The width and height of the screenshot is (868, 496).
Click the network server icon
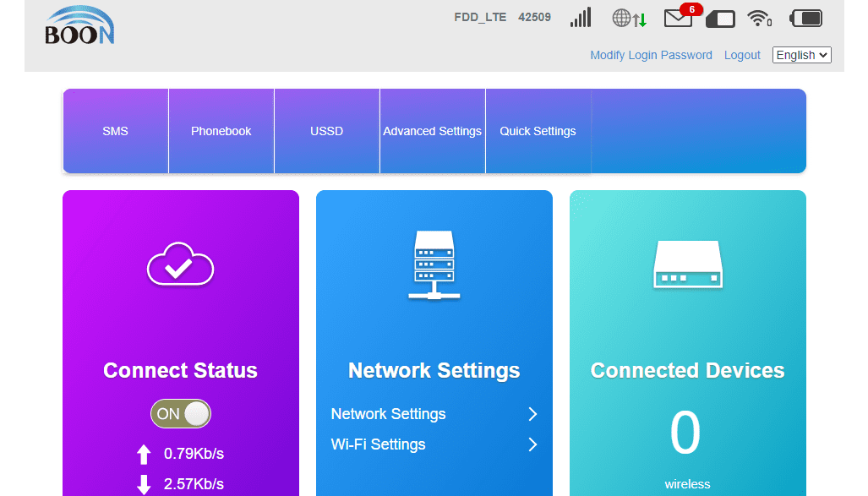(434, 265)
